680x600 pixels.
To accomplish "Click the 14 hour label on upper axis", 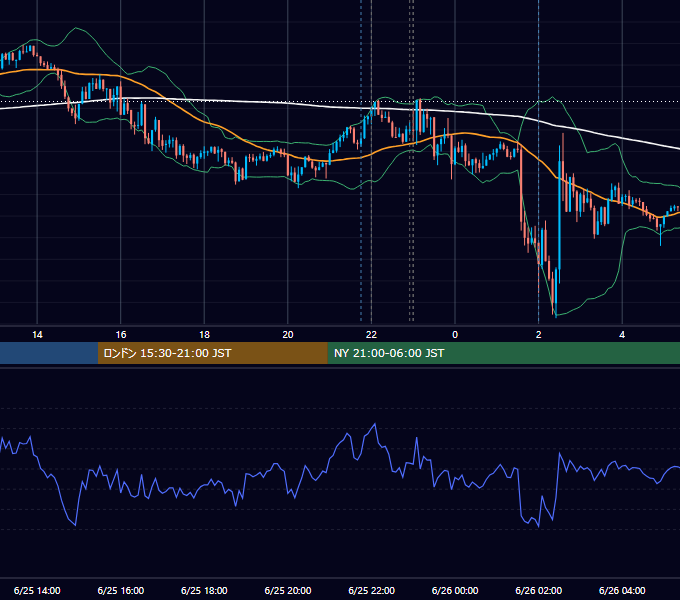I will click(37, 335).
